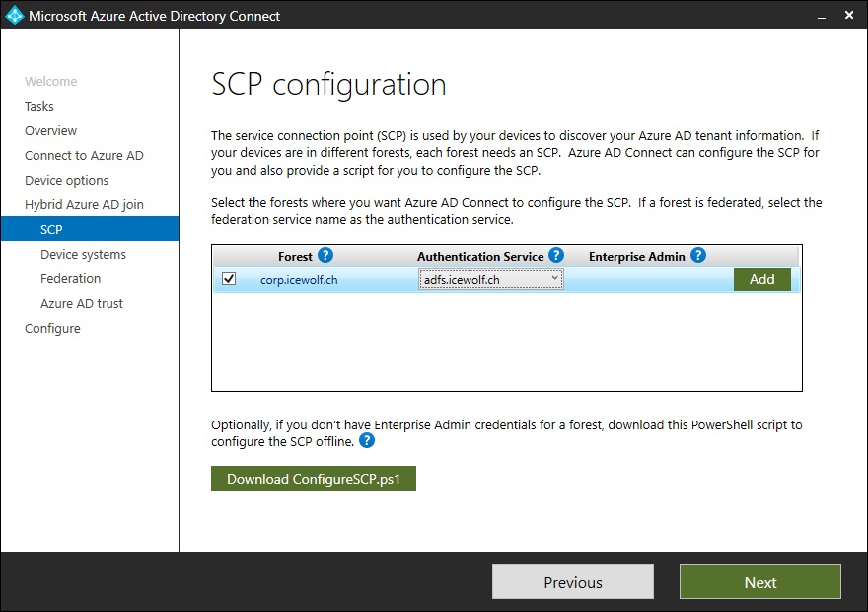
Task: Open the Federation step
Action: 70,278
